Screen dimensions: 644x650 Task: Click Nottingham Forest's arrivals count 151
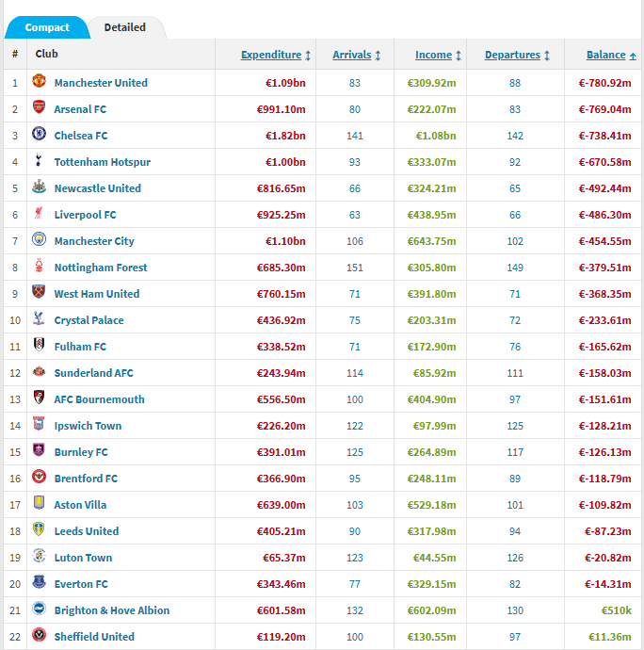click(x=355, y=268)
